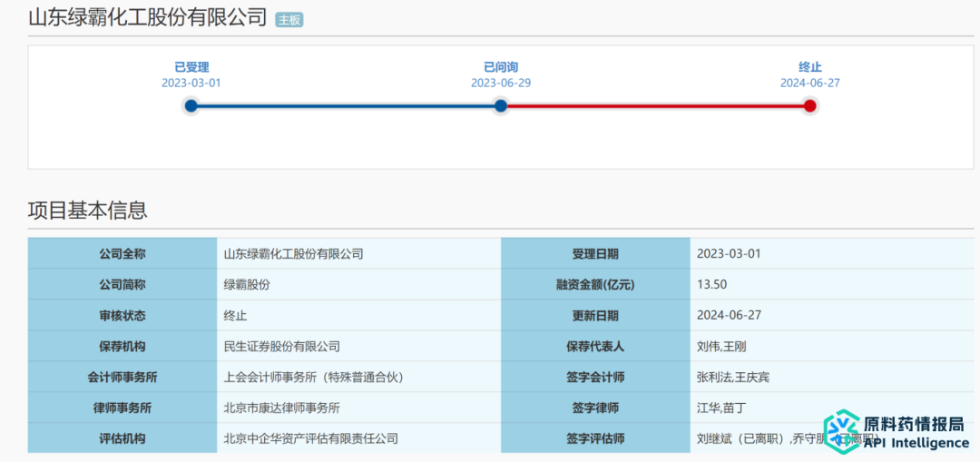The height and width of the screenshot is (462, 980).
Task: Click the 已受理 stage label
Action: coord(191,67)
